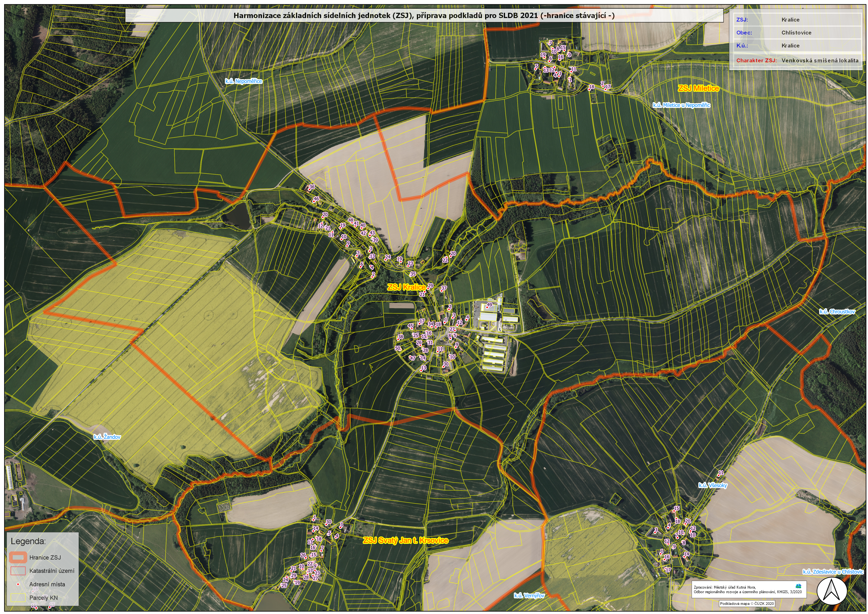
Task: Click address point 36 in northern Kralice
Action: [x=310, y=190]
